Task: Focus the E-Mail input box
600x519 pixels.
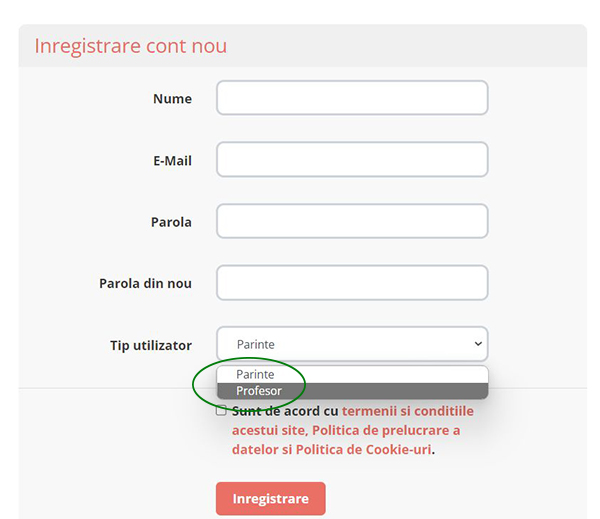Action: coord(352,160)
